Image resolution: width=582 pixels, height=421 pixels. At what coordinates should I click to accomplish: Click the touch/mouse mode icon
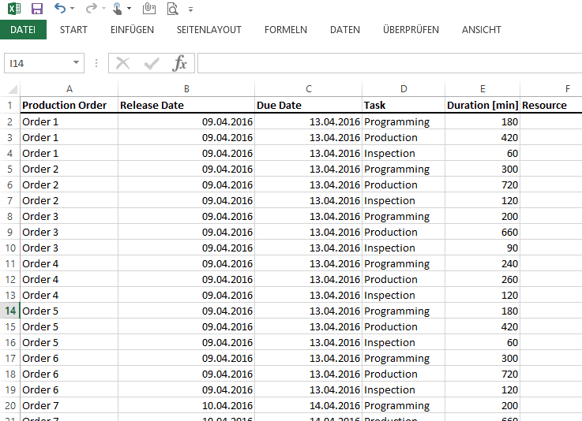[118, 9]
